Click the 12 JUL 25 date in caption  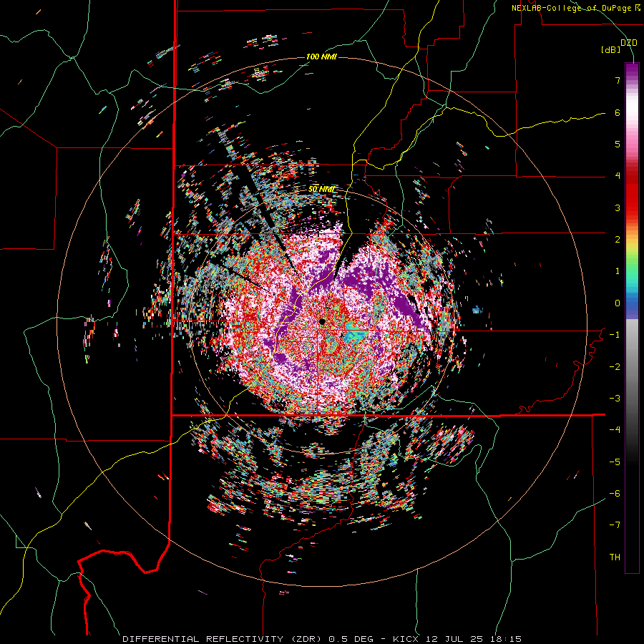pyautogui.click(x=456, y=639)
